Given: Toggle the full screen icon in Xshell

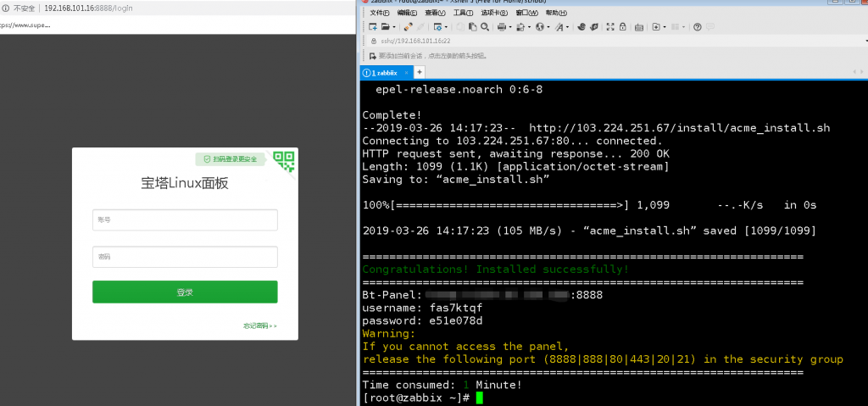Looking at the screenshot, I should 610,26.
